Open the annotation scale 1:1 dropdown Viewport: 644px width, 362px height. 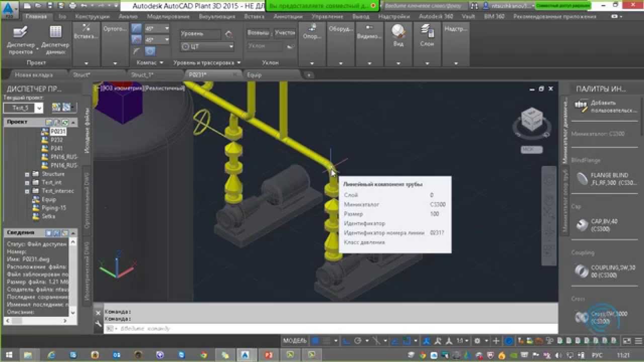(461, 341)
